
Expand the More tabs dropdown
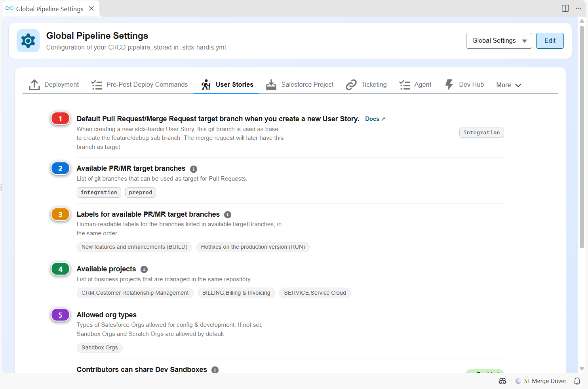coord(509,85)
